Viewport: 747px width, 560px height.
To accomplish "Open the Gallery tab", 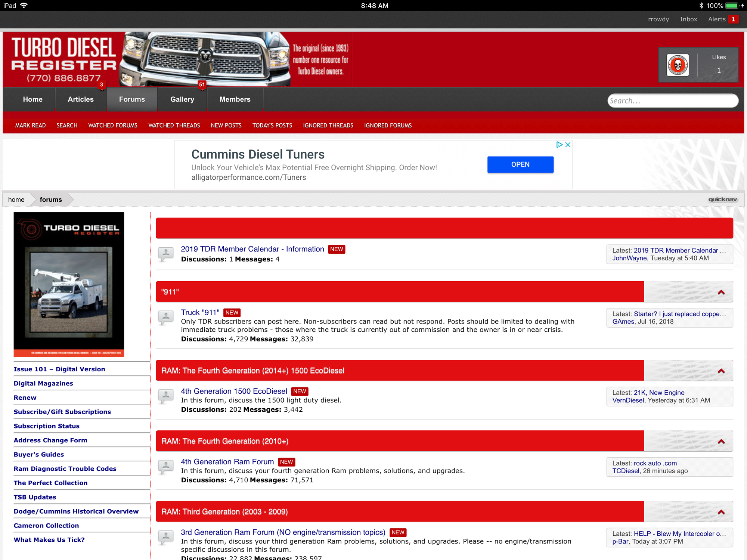I will (x=182, y=99).
